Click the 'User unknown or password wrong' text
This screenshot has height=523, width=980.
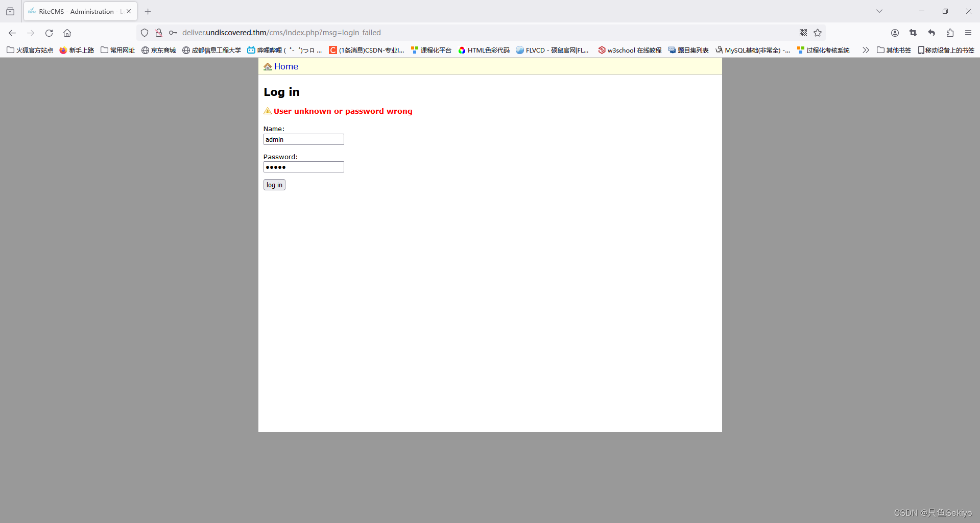click(343, 111)
